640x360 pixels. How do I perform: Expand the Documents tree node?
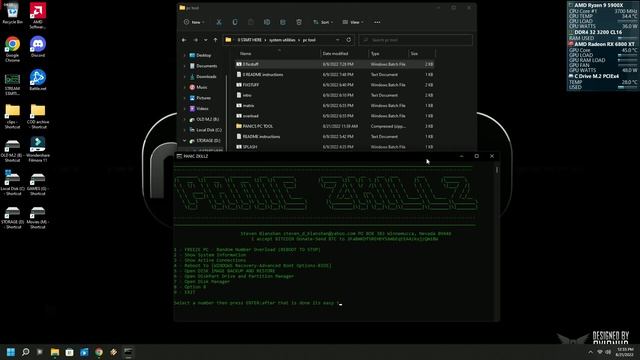pos(184,66)
